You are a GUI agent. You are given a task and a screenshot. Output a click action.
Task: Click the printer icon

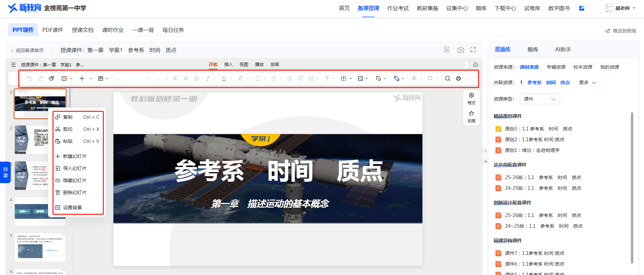tap(458, 78)
